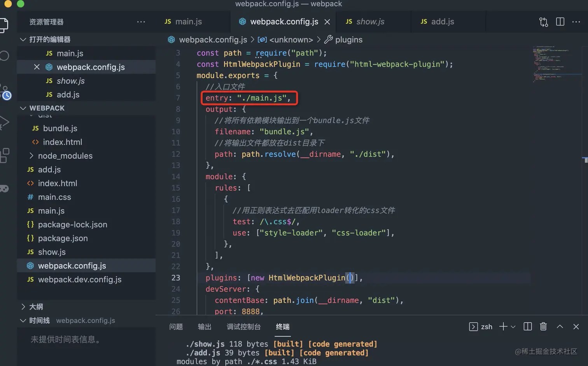
Task: Open Source Control with the clock badge
Action: click(x=5, y=93)
